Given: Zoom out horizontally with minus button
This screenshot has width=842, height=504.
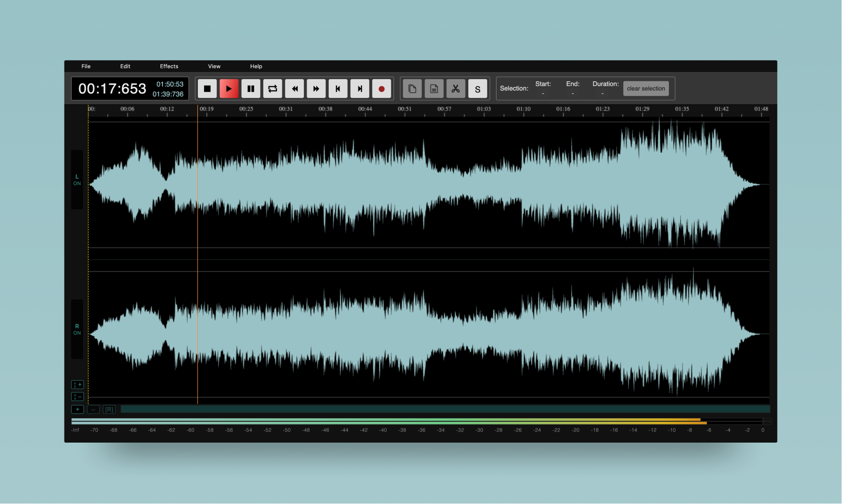Looking at the screenshot, I should tap(93, 409).
